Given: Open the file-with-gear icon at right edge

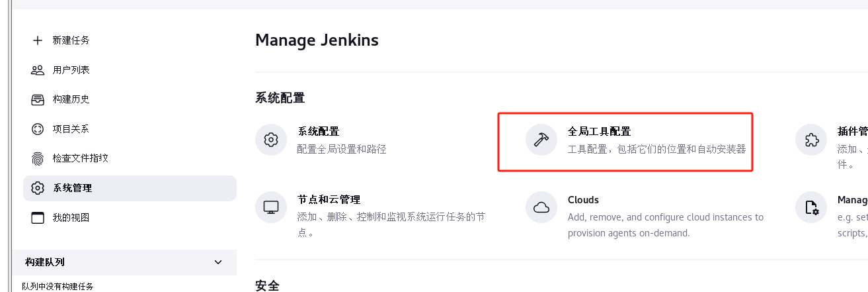Looking at the screenshot, I should (x=811, y=207).
